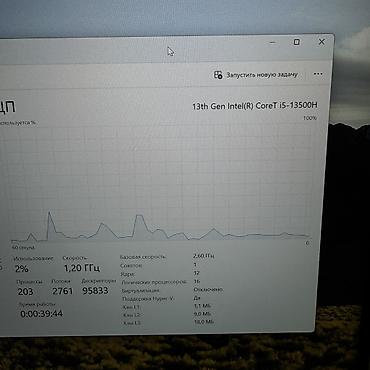This screenshot has width=370, height=370.
Task: Close the Task Manager window
Action: pyautogui.click(x=321, y=42)
